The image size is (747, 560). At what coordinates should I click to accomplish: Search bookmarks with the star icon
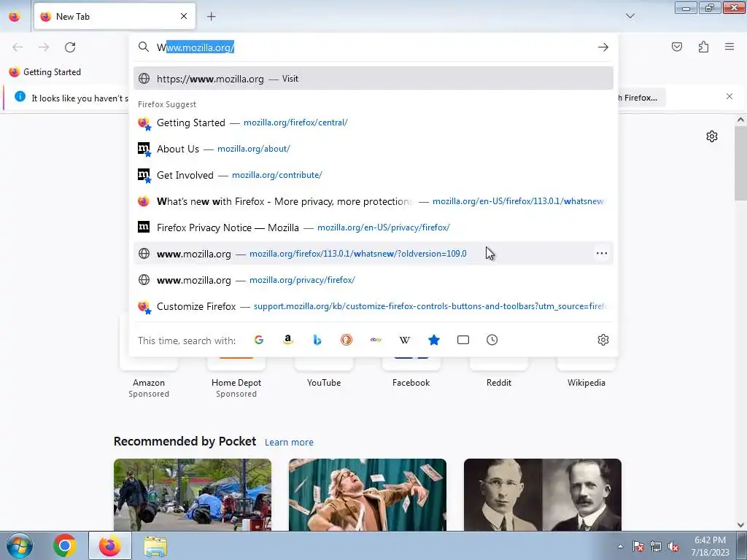click(433, 340)
